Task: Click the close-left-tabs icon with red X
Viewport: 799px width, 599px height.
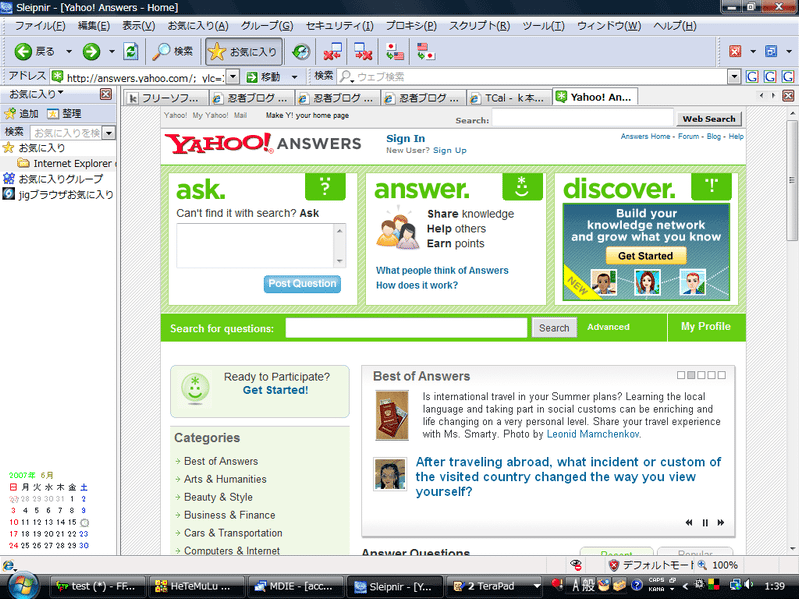Action: click(332, 51)
